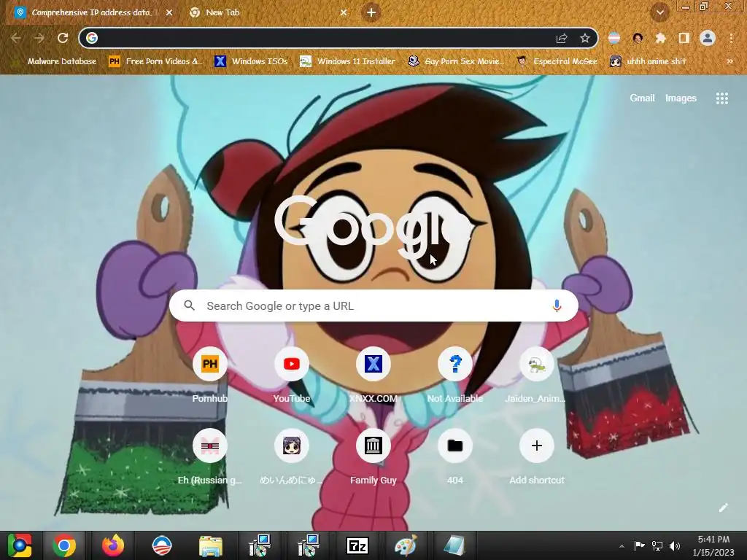Expand the tab search dropdown arrow
The height and width of the screenshot is (560, 747).
click(659, 13)
